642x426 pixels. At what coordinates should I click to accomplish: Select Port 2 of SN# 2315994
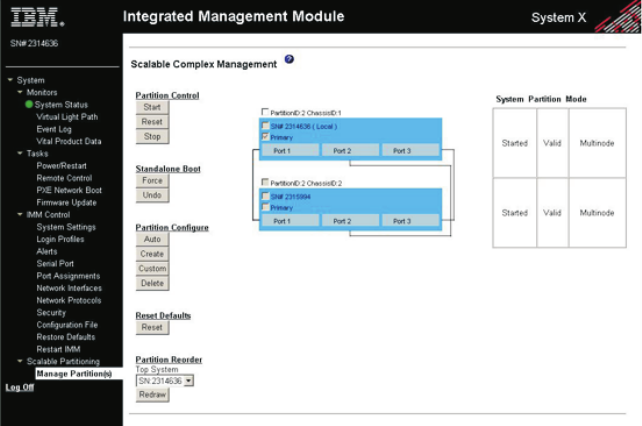(350, 221)
